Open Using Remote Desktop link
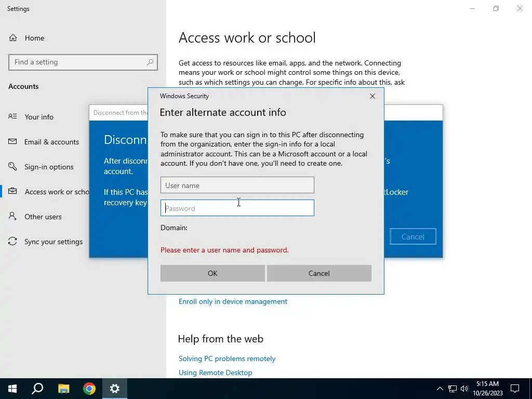 pyautogui.click(x=216, y=373)
